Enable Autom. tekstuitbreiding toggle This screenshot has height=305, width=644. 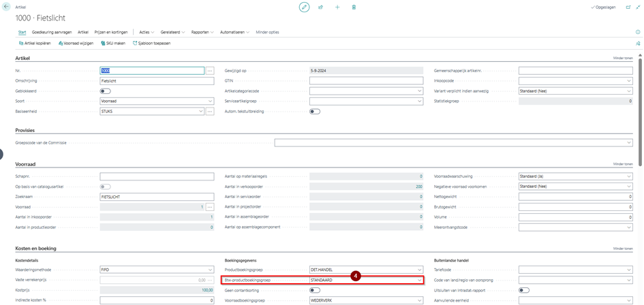(x=314, y=111)
